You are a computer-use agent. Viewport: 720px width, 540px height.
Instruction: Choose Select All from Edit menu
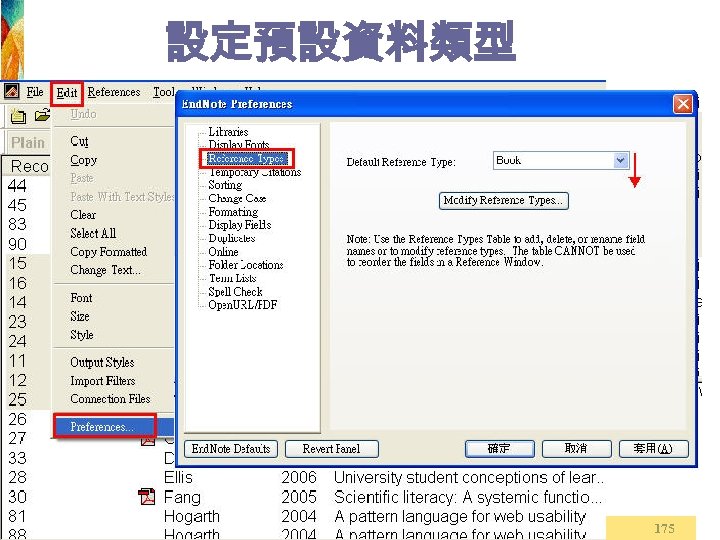point(93,233)
